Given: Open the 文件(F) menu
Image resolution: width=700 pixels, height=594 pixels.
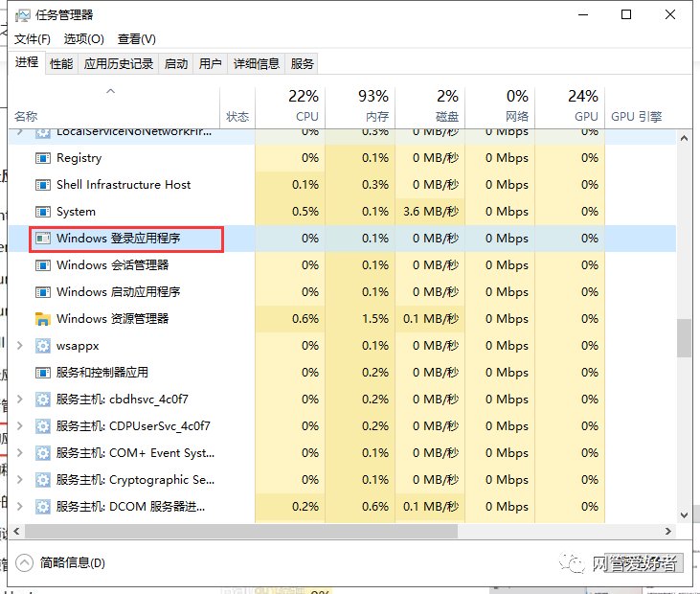Looking at the screenshot, I should coord(33,39).
